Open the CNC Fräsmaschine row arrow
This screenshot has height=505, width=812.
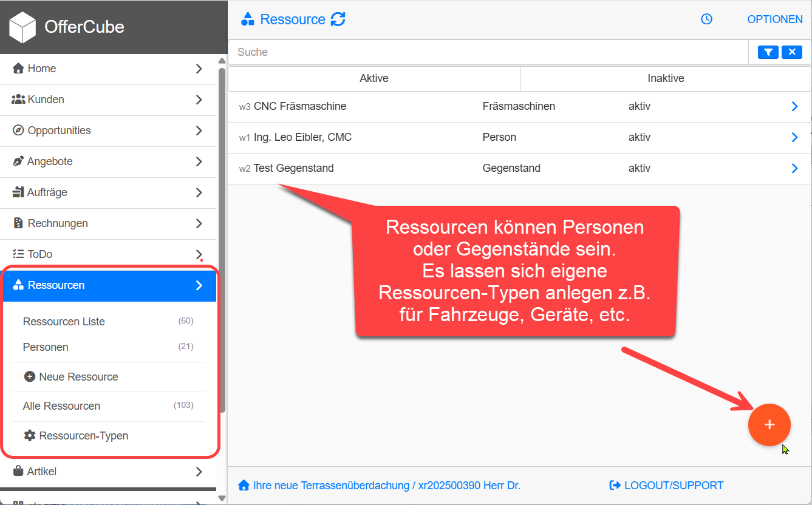[794, 107]
